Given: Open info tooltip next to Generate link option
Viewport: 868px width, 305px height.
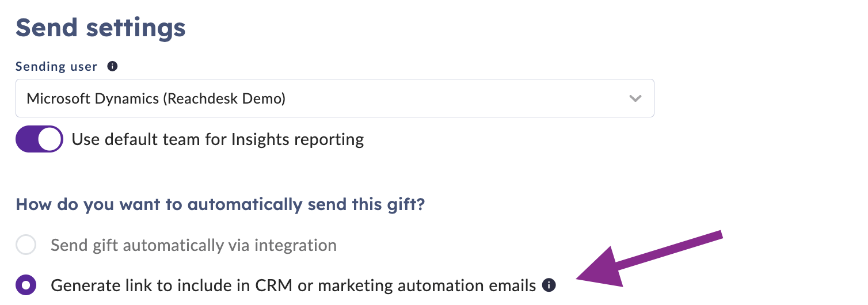Looking at the screenshot, I should point(550,284).
